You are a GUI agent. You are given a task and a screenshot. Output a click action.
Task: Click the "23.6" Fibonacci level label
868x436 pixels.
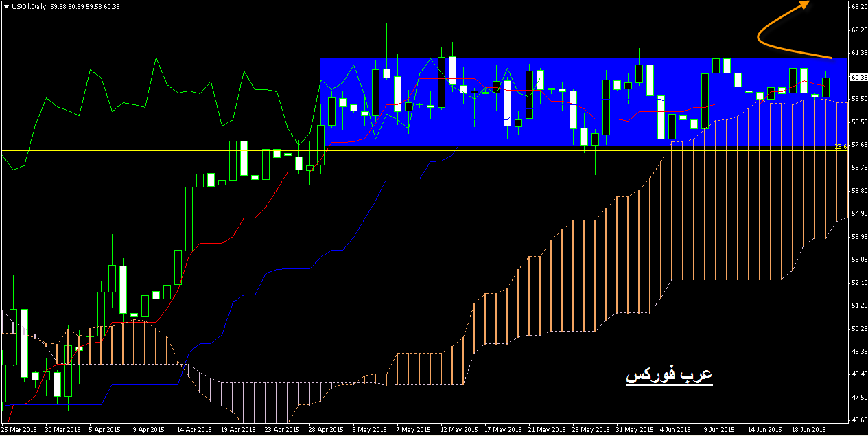tap(841, 147)
